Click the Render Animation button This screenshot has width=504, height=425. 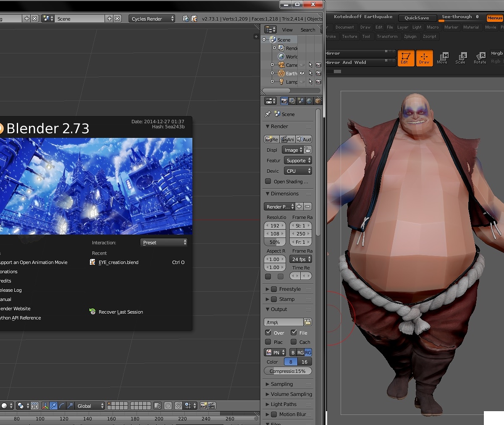tap(287, 139)
